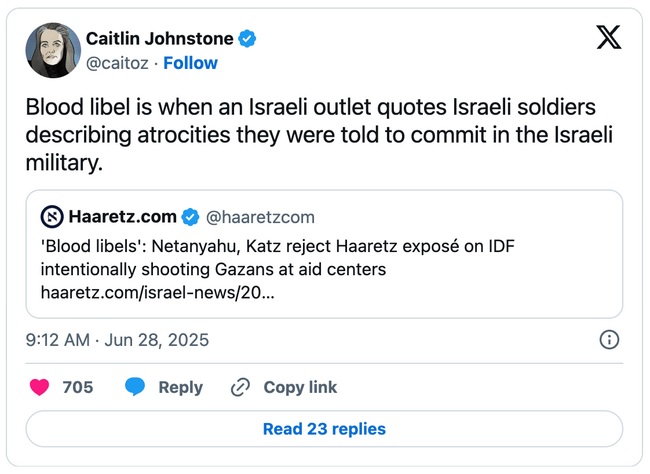Follow the @caitoz account
Image resolution: width=650 pixels, height=474 pixels.
(x=190, y=63)
